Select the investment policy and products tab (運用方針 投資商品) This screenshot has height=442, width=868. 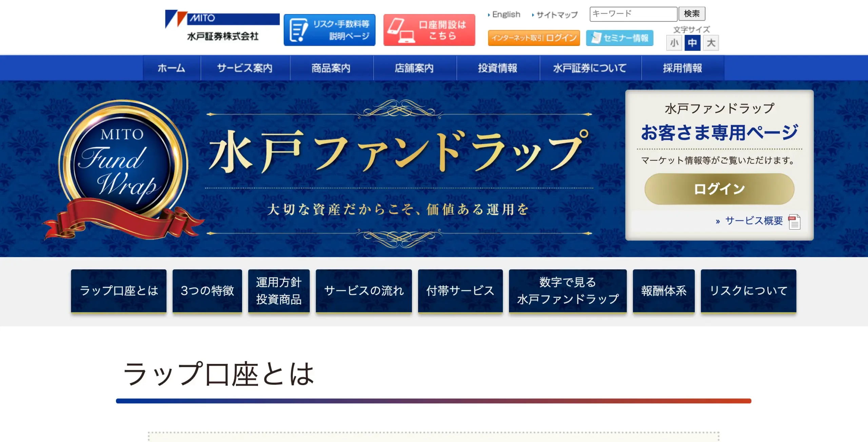point(279,291)
